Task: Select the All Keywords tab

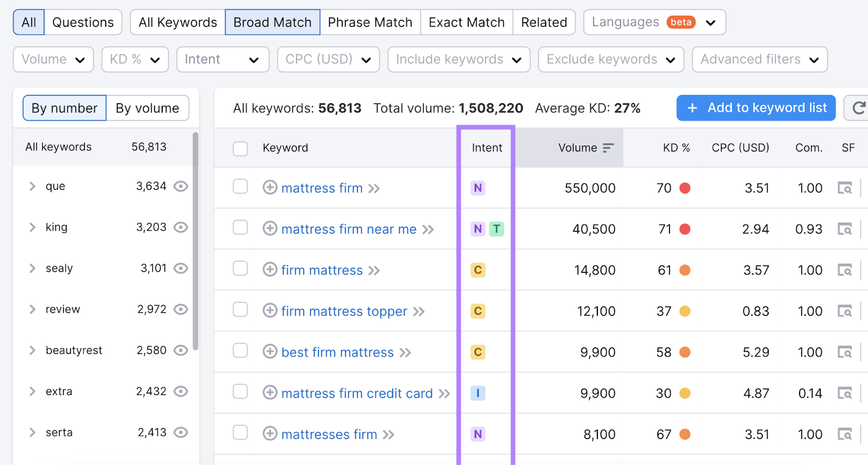Action: point(178,22)
